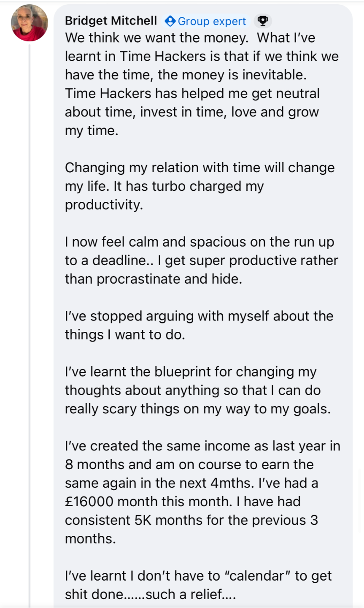Click the "Group expert" label text

pos(212,21)
